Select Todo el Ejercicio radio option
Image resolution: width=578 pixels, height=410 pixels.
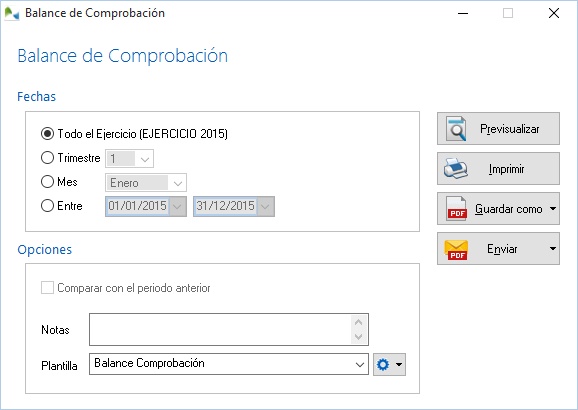click(47, 133)
